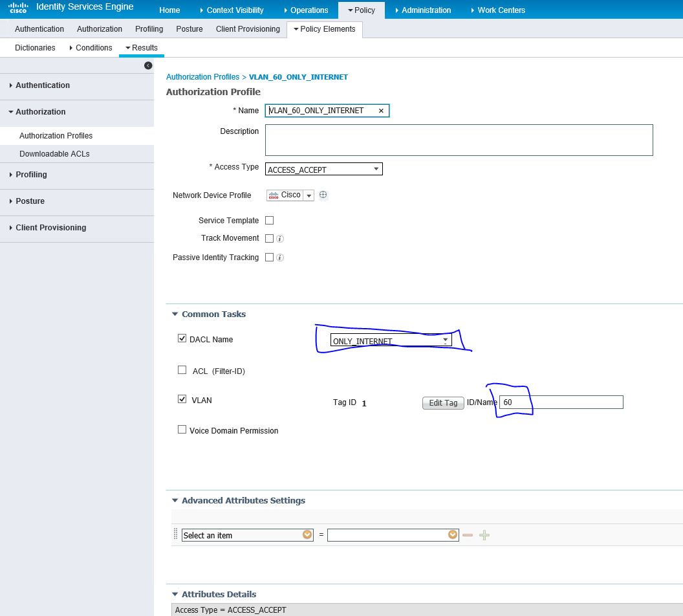Open the Results sub-menu
This screenshot has height=616, width=683.
click(142, 48)
